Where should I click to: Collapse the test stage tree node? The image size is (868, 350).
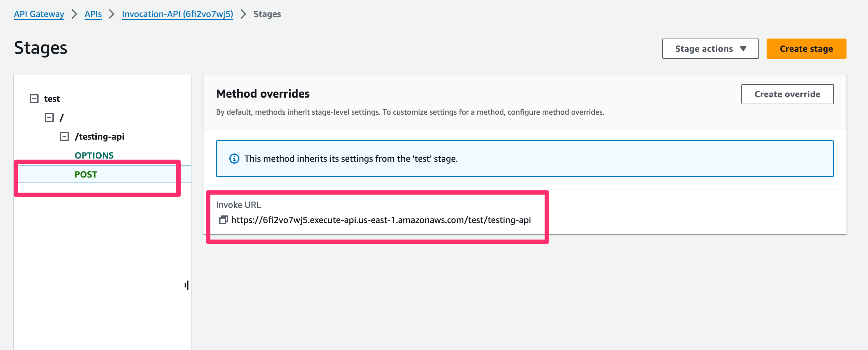34,98
